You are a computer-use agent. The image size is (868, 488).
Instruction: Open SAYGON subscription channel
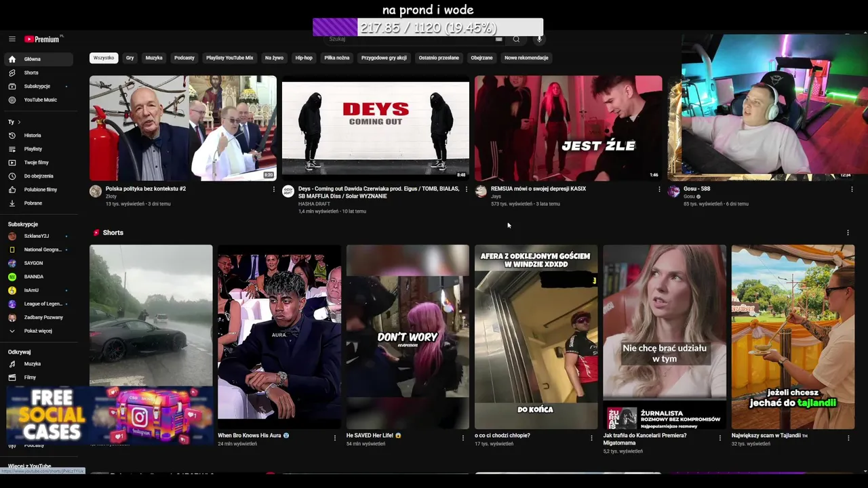[33, 263]
